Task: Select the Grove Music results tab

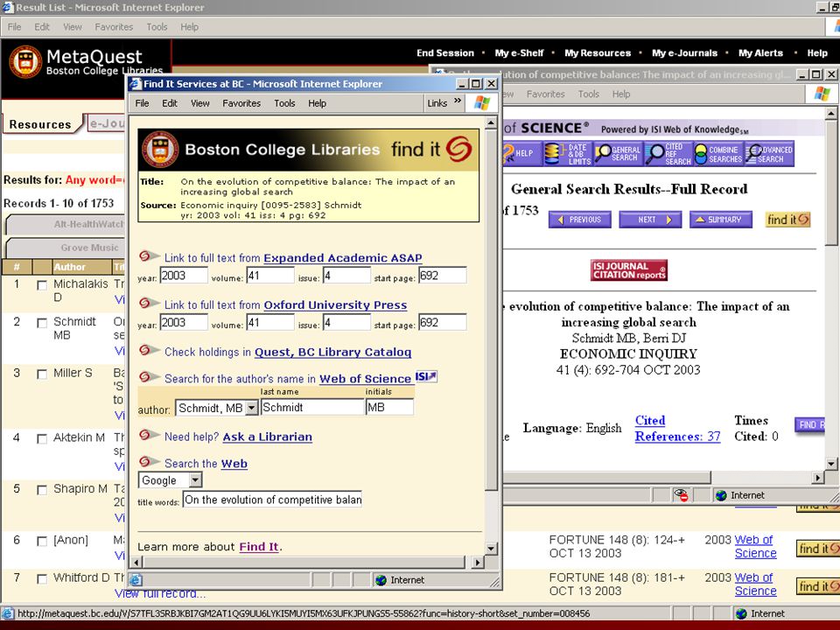Action: pyautogui.click(x=66, y=248)
